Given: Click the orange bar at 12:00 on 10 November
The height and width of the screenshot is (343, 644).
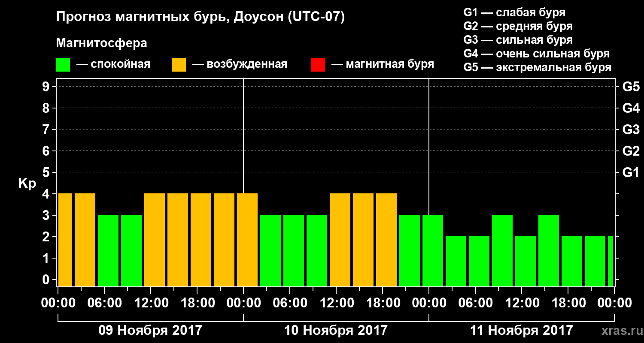Looking at the screenshot, I should pos(340,240).
